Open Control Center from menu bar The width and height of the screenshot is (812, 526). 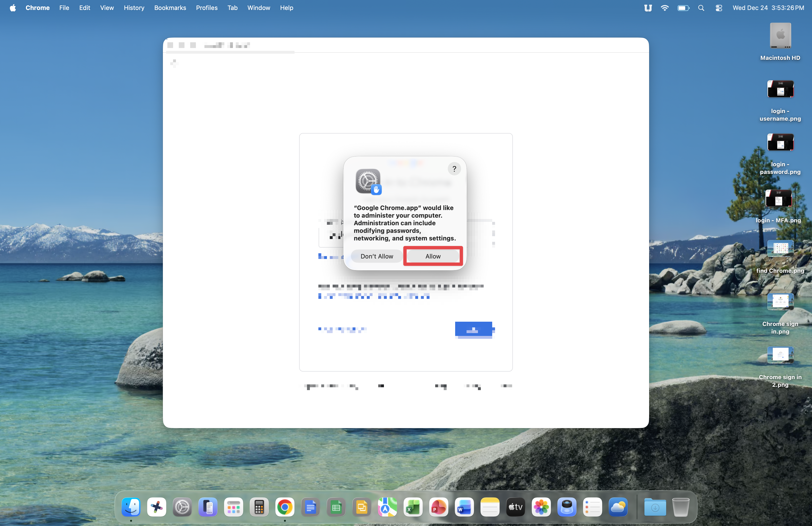pos(719,8)
